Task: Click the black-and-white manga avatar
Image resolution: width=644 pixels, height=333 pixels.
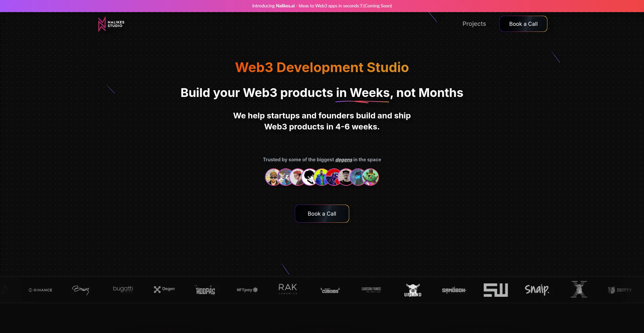Action: (x=309, y=177)
